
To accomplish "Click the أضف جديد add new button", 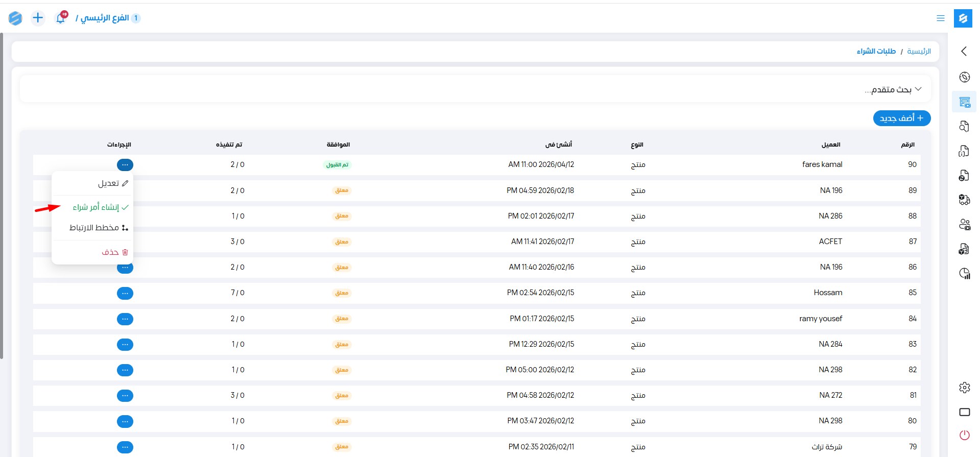I will [x=901, y=118].
